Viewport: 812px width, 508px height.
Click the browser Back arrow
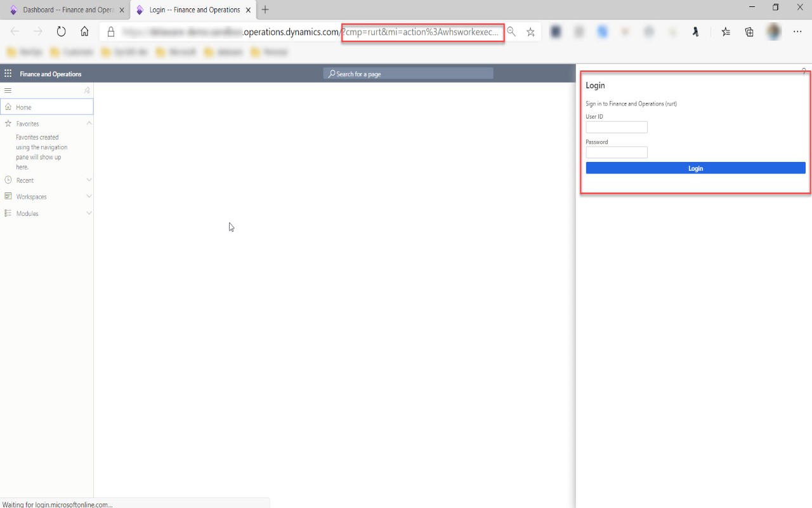[15, 32]
